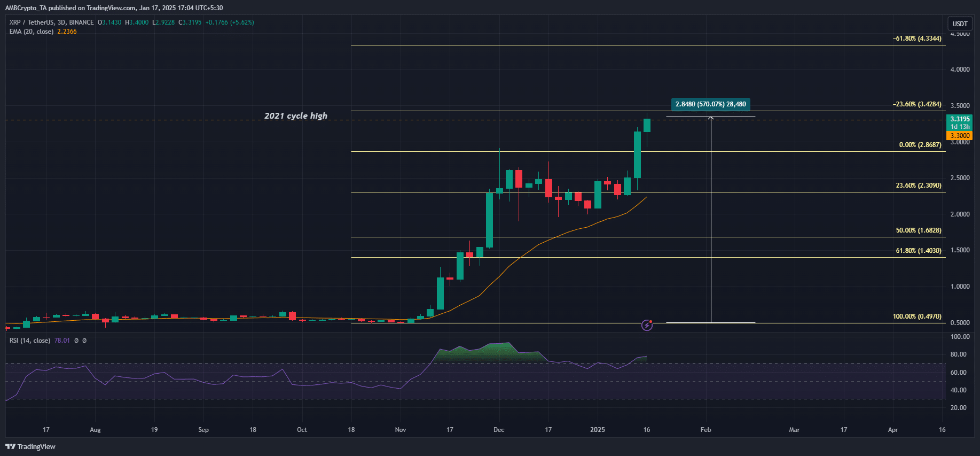Click the Oct label on time axis

click(302, 430)
